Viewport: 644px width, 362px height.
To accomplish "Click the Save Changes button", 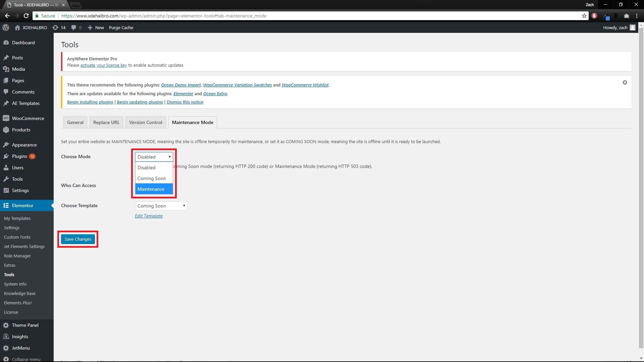I will click(x=78, y=239).
